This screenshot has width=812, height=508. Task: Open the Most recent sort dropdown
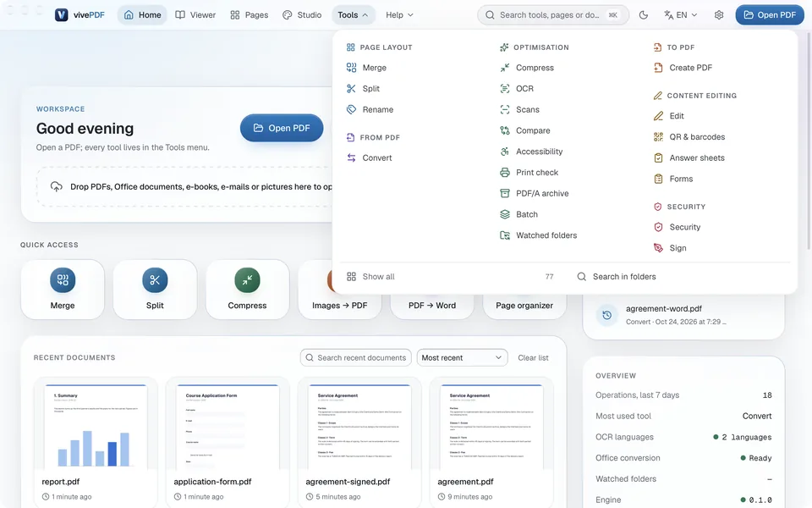coord(462,357)
